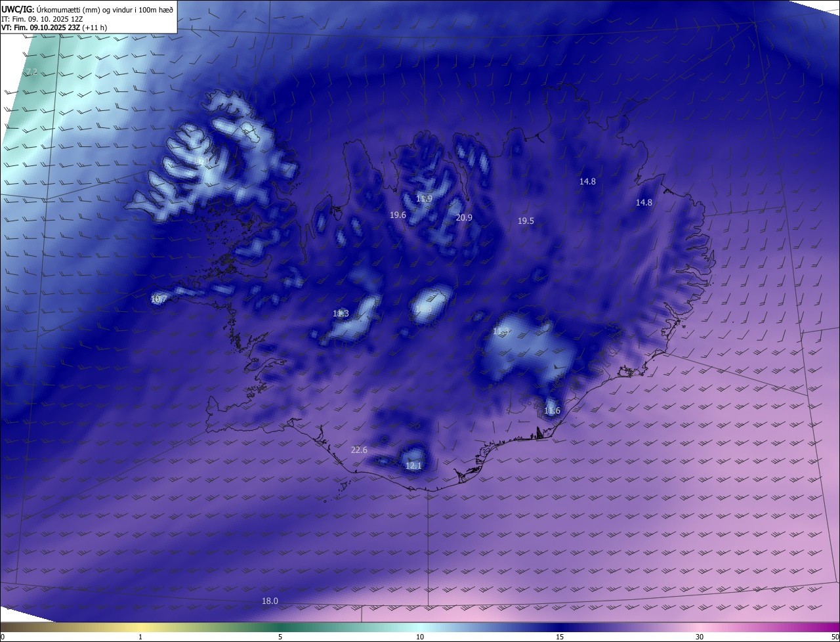Click the colorbar tick label 0
Viewport: 840px width, 642px height.
(x=3, y=637)
